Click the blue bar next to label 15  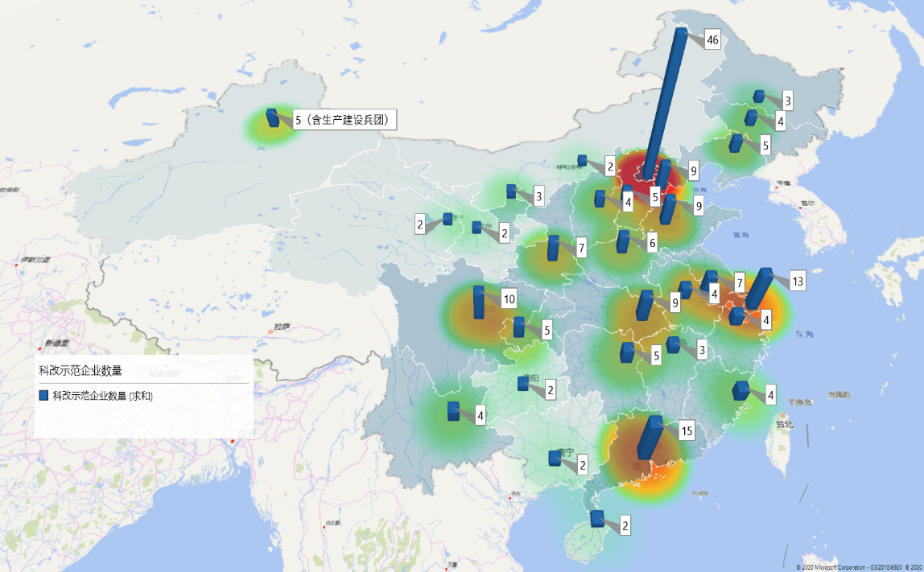[650, 437]
